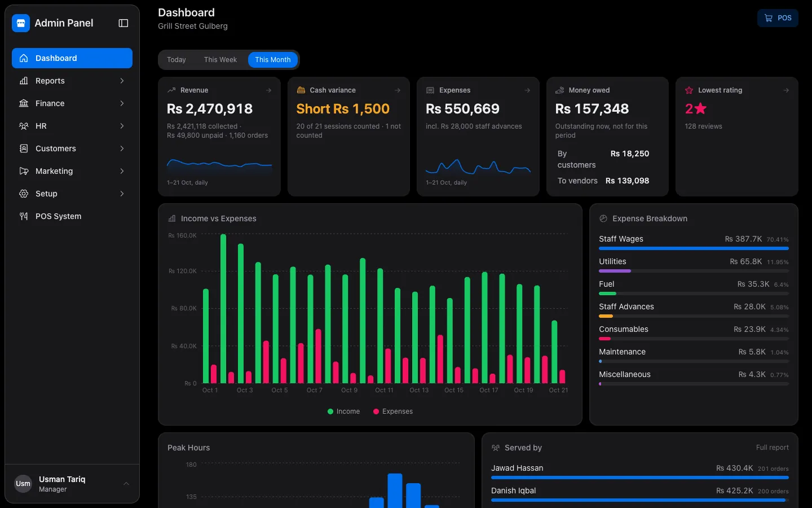Select the This Month tab
The width and height of the screenshot is (812, 508).
point(273,60)
